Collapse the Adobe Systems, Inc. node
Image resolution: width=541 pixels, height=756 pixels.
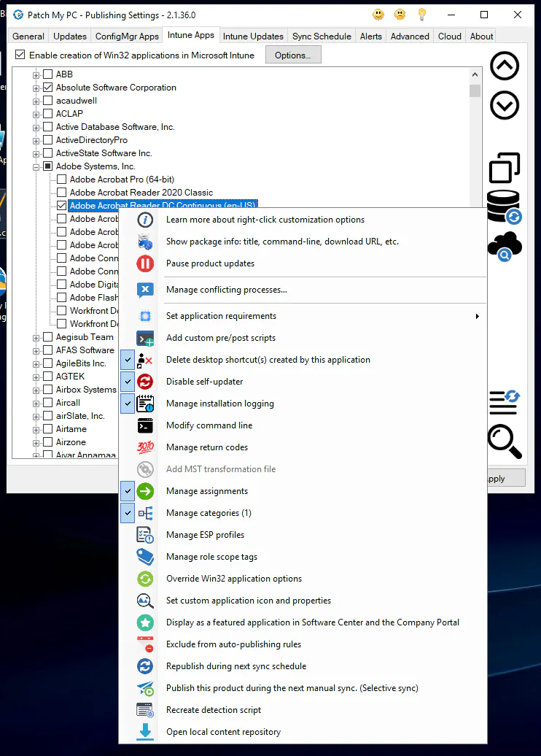[x=36, y=167]
